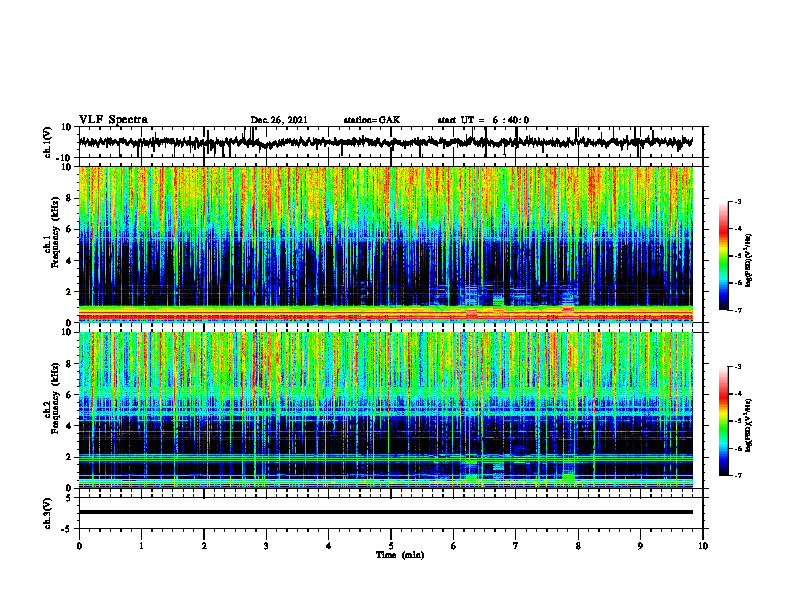This screenshot has width=792, height=612.
Task: Click the ch.1 color scale bar
Action: point(723,256)
